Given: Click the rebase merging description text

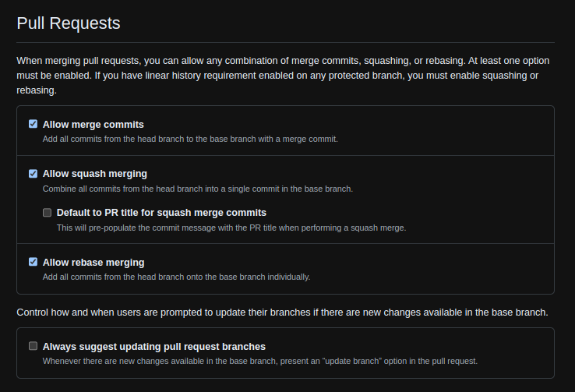Looking at the screenshot, I should pyautogui.click(x=176, y=277).
